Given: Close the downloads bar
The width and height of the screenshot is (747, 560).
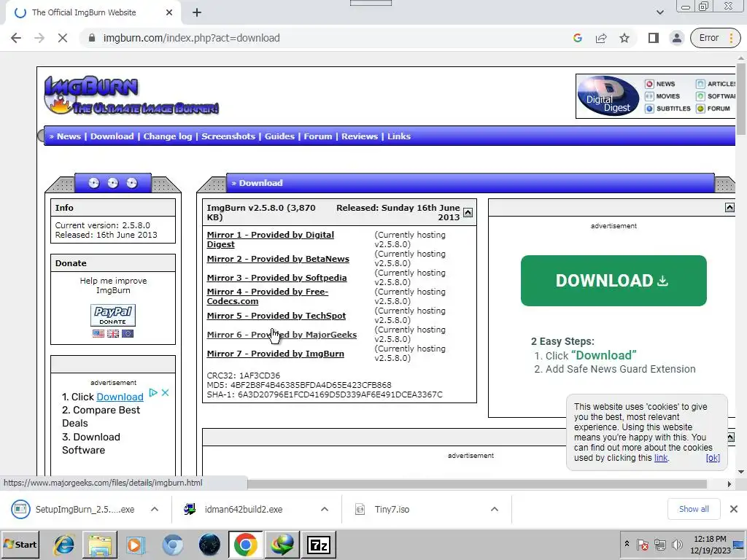Looking at the screenshot, I should (734, 509).
